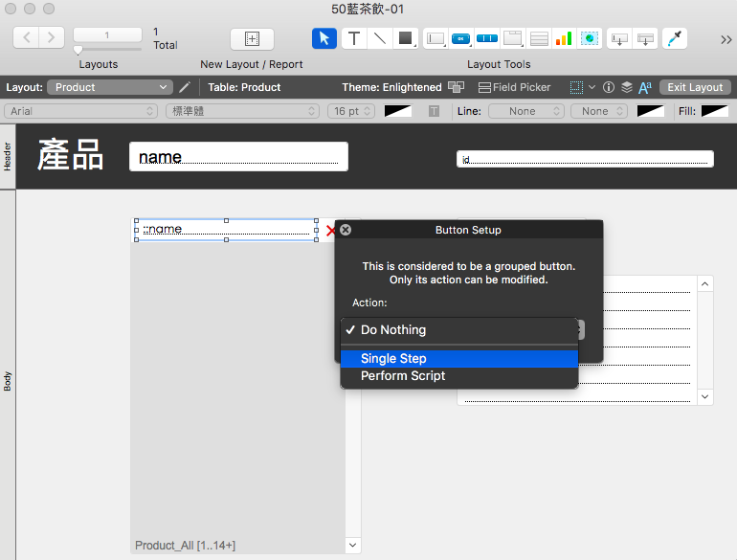The height and width of the screenshot is (560, 737).
Task: Select the Field/Control tool
Action: click(435, 38)
